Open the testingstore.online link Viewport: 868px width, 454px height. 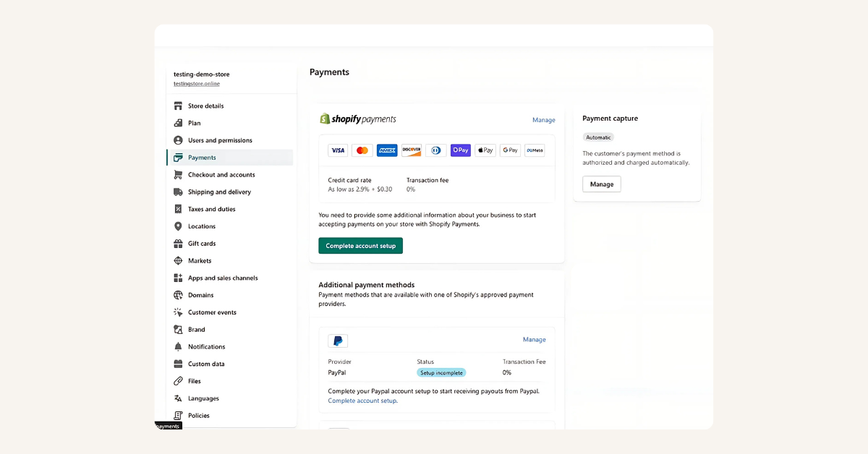[195, 84]
